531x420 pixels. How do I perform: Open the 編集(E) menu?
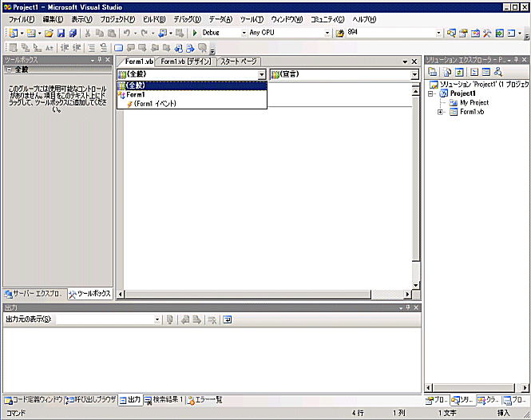click(x=53, y=20)
